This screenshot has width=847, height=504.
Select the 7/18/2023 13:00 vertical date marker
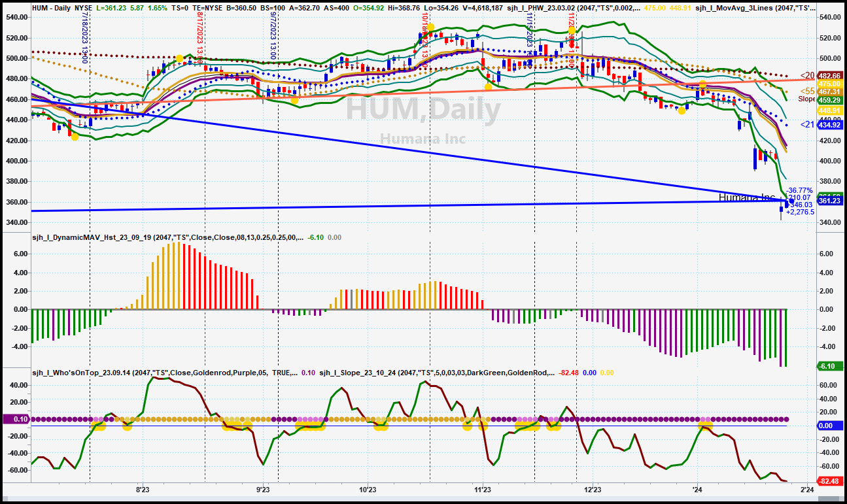pyautogui.click(x=86, y=37)
